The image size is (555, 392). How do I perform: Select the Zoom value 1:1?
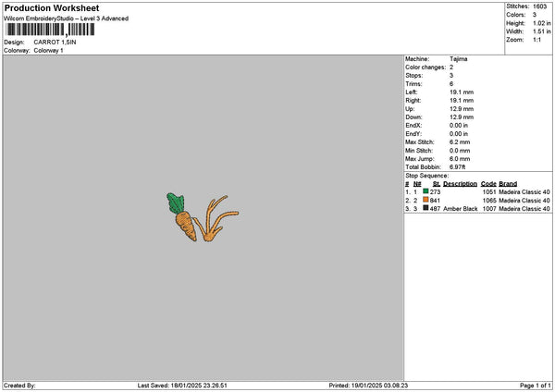pyautogui.click(x=536, y=40)
